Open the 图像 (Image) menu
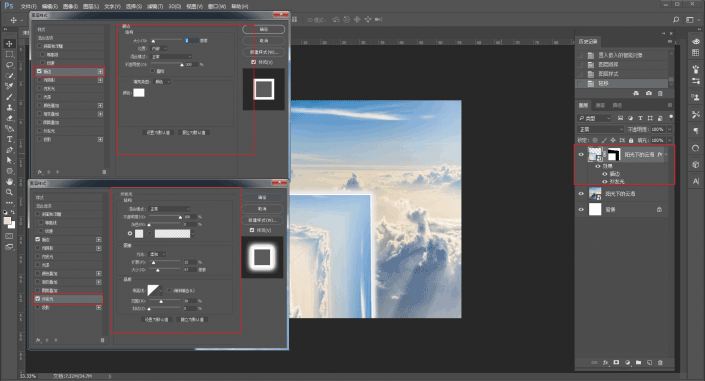This screenshot has height=381, width=705. (x=71, y=6)
